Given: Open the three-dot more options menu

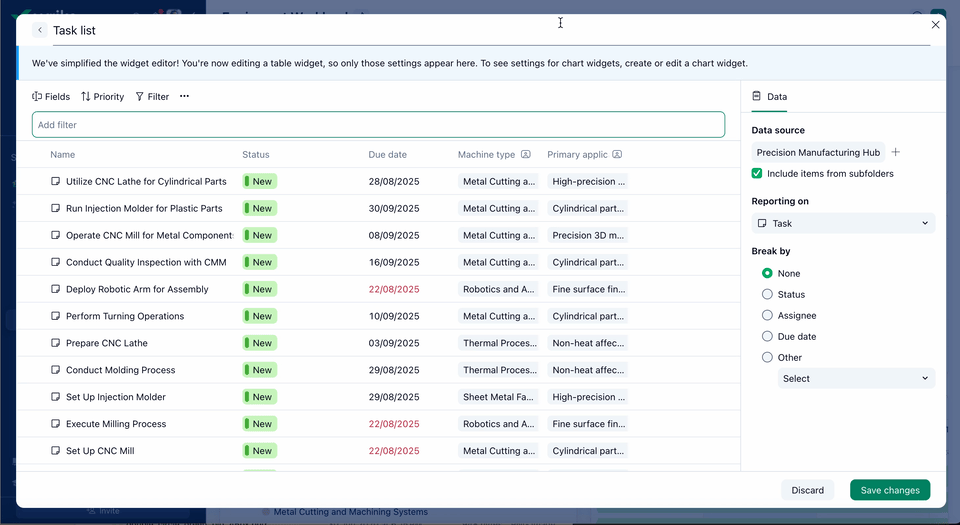Looking at the screenshot, I should (184, 97).
